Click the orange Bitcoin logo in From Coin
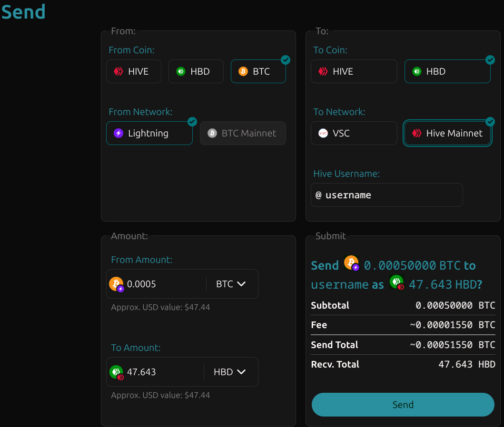This screenshot has width=504, height=427. [x=243, y=71]
